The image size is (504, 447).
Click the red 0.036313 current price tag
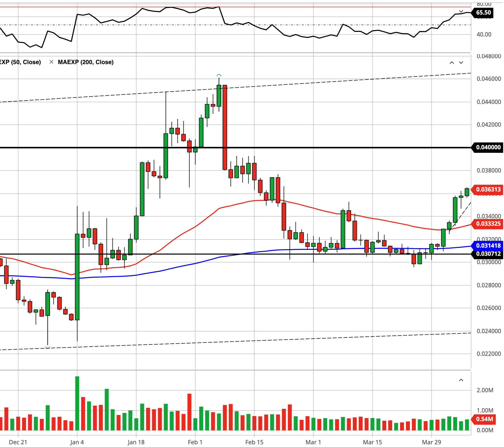pos(488,189)
